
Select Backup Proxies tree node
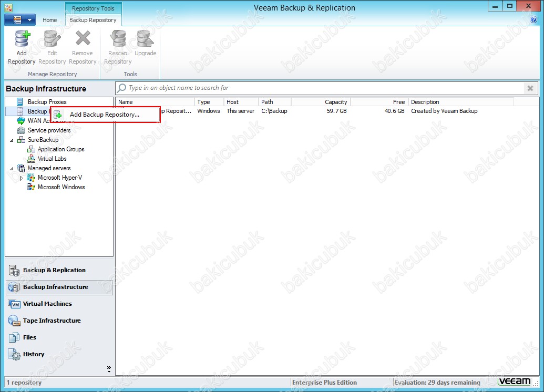47,101
